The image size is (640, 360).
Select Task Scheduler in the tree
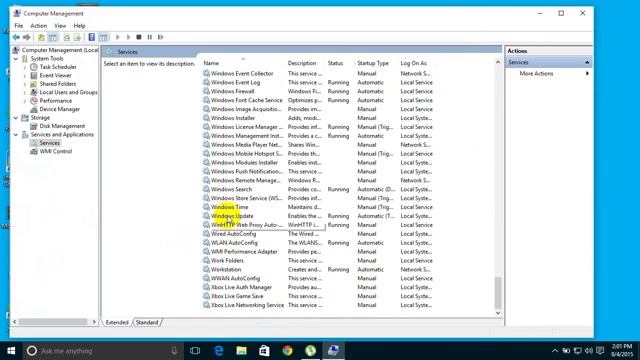coord(58,67)
